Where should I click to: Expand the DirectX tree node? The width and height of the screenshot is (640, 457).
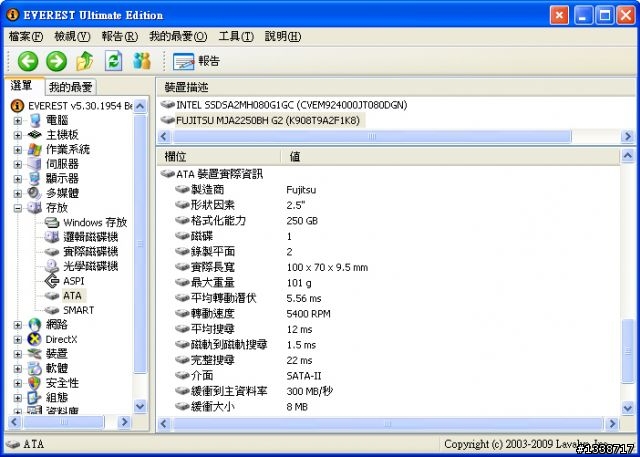click(18, 339)
